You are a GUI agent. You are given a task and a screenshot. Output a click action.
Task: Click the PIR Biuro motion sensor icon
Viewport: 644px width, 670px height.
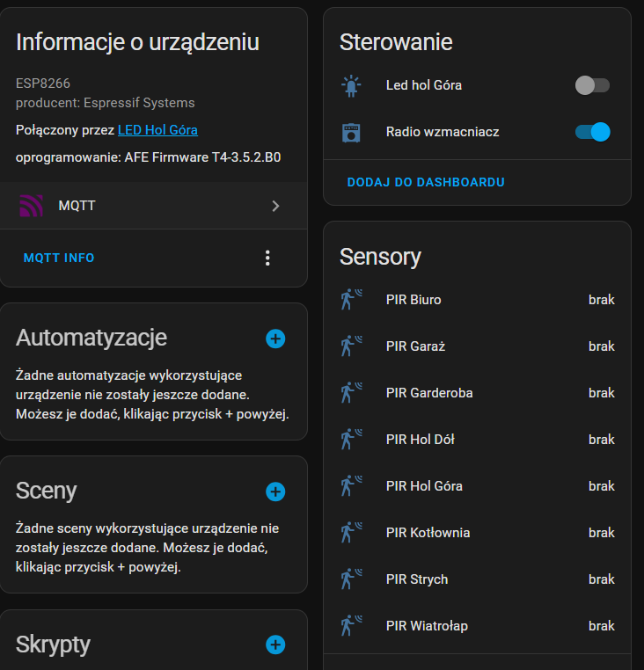(351, 299)
